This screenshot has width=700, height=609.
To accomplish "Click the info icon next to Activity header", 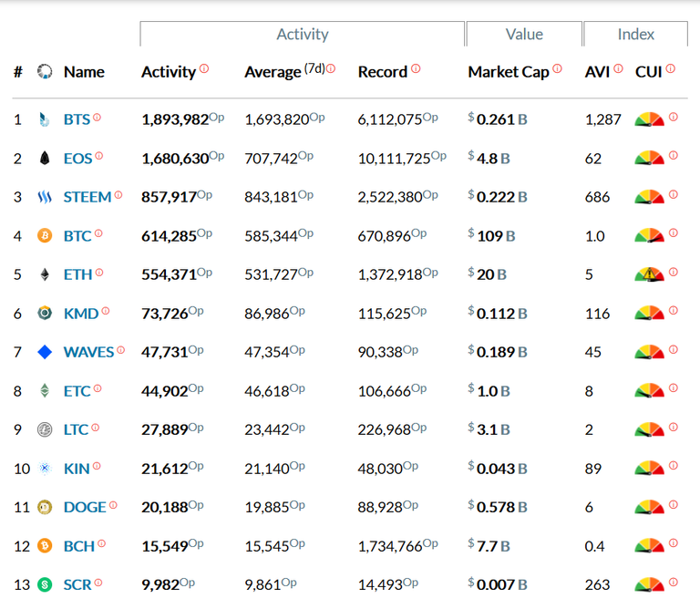I will [x=204, y=68].
